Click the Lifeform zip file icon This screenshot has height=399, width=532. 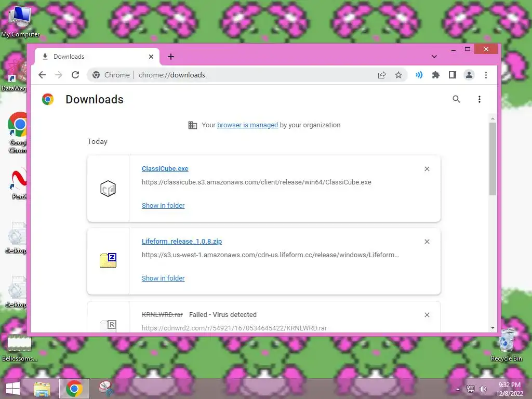[108, 260]
